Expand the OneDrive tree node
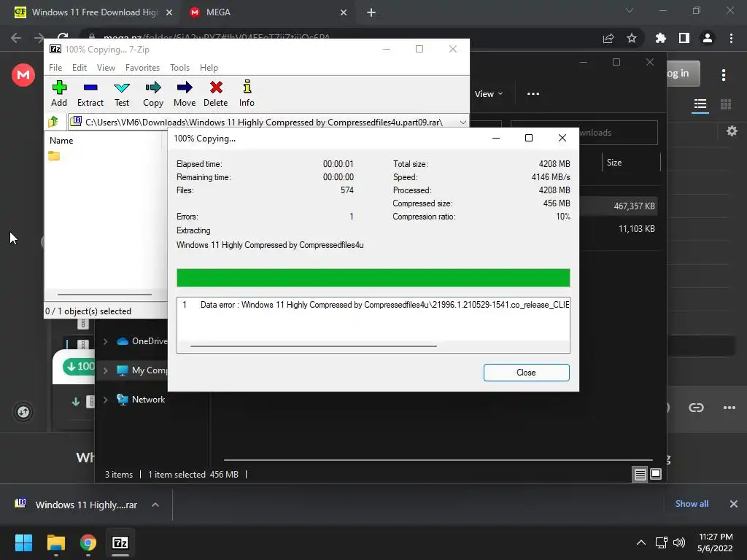This screenshot has height=560, width=747. (106, 341)
